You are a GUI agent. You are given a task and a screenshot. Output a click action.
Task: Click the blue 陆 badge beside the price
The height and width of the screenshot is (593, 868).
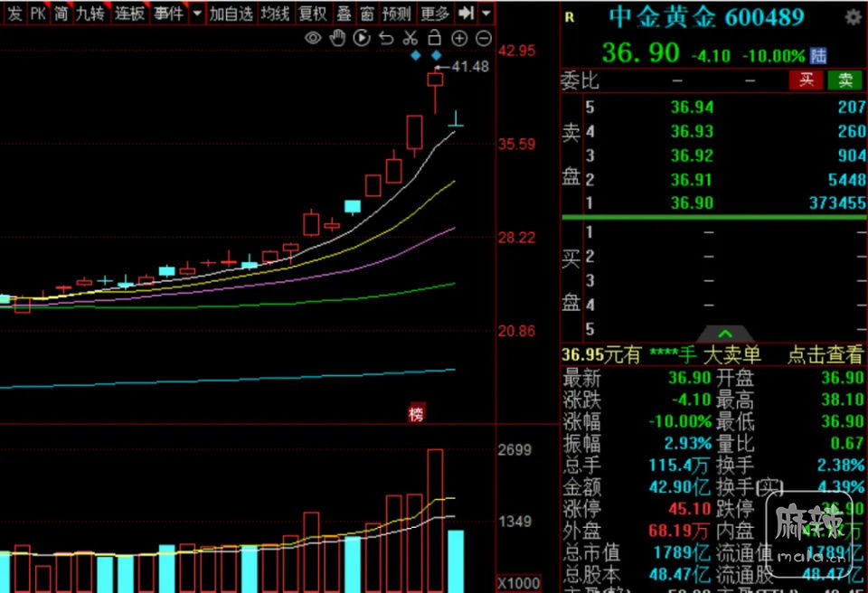[818, 56]
